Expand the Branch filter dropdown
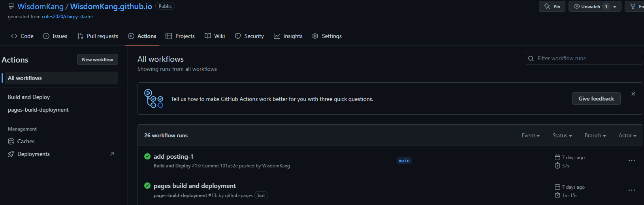 tap(595, 135)
